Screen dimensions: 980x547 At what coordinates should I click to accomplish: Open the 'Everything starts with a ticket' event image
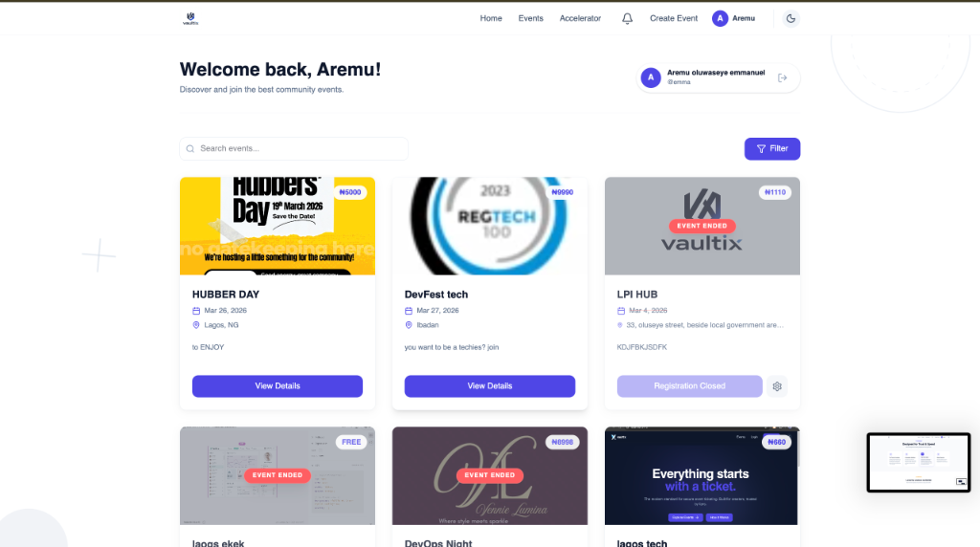coord(702,476)
